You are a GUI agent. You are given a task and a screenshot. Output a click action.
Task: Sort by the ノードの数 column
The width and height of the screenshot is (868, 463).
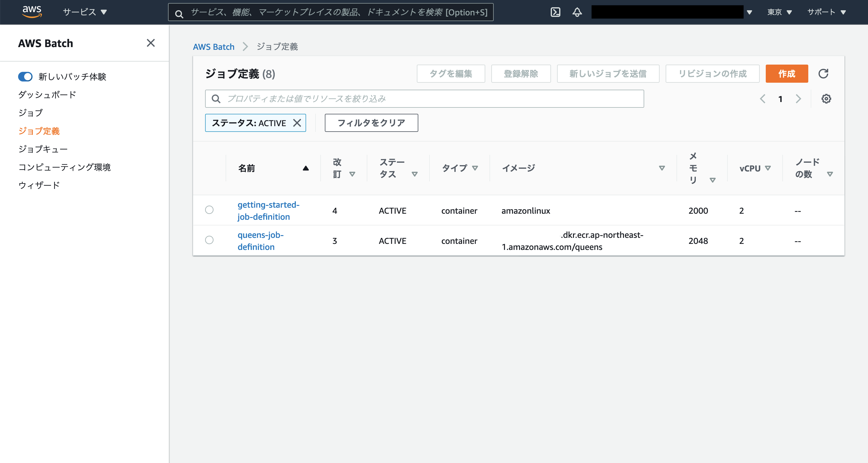click(x=830, y=174)
